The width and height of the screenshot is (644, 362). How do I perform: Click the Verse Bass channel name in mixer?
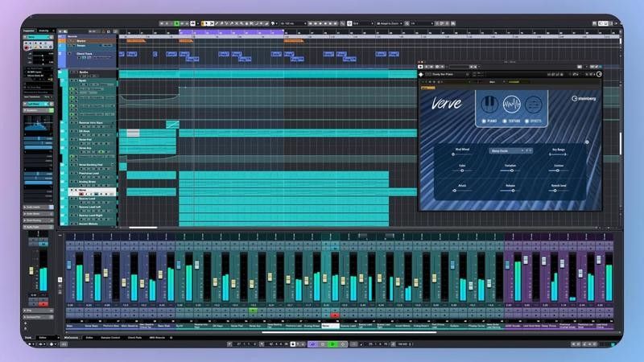93,326
